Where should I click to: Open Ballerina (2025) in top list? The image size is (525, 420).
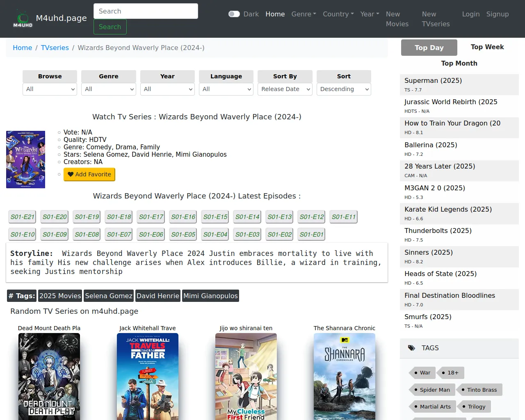[459, 149]
